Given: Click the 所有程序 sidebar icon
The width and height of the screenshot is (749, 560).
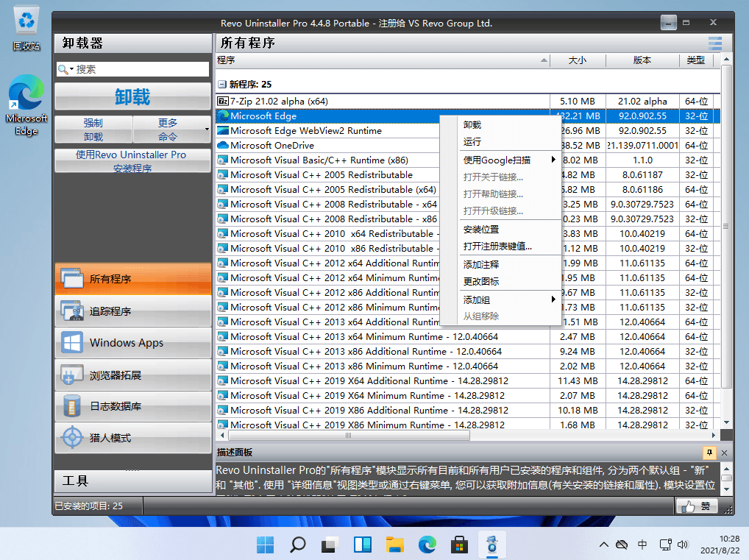Looking at the screenshot, I should (72, 279).
